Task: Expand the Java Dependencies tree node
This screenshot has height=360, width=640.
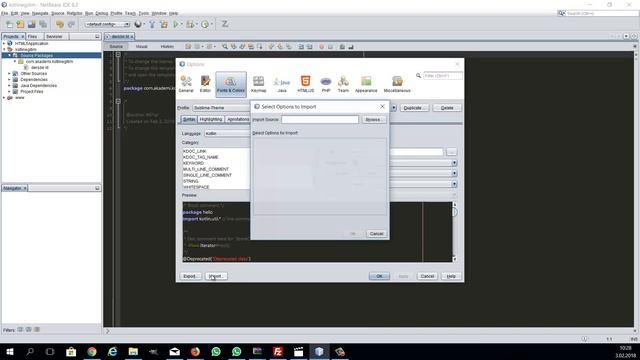Action: click(x=10, y=86)
